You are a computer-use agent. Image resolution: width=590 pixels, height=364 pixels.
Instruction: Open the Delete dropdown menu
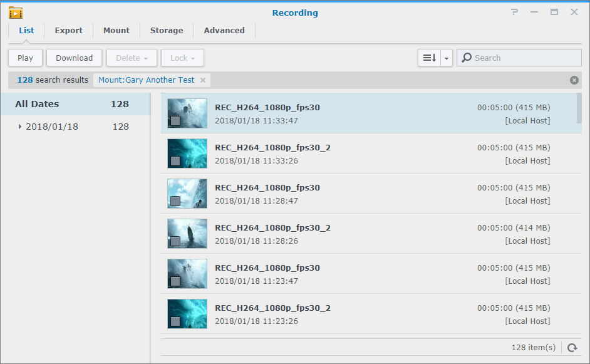click(x=132, y=58)
